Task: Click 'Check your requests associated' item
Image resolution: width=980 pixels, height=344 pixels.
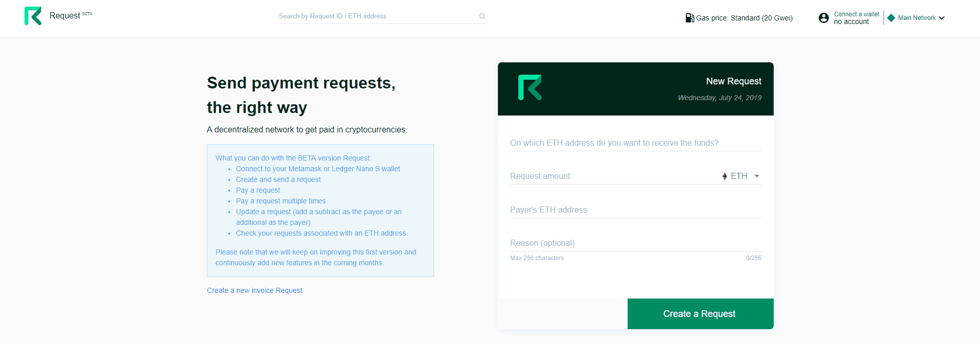Action: pos(321,233)
